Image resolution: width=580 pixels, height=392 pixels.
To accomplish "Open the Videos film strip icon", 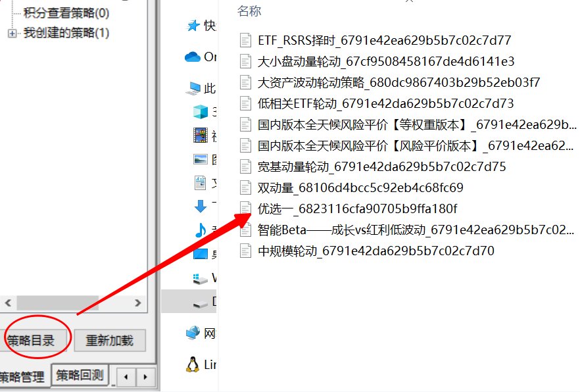I will click(x=201, y=135).
